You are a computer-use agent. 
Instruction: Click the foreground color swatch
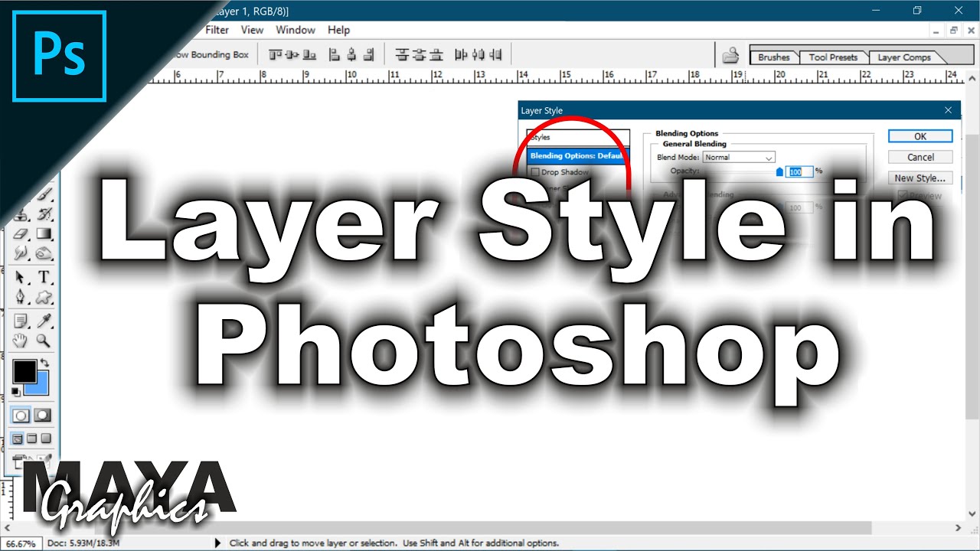(24, 372)
